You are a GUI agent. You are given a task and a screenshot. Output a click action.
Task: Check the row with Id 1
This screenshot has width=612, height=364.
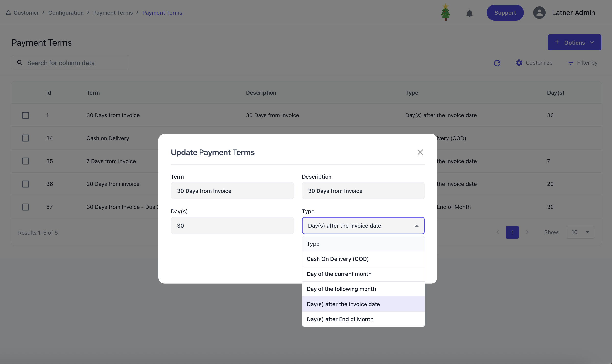click(25, 115)
